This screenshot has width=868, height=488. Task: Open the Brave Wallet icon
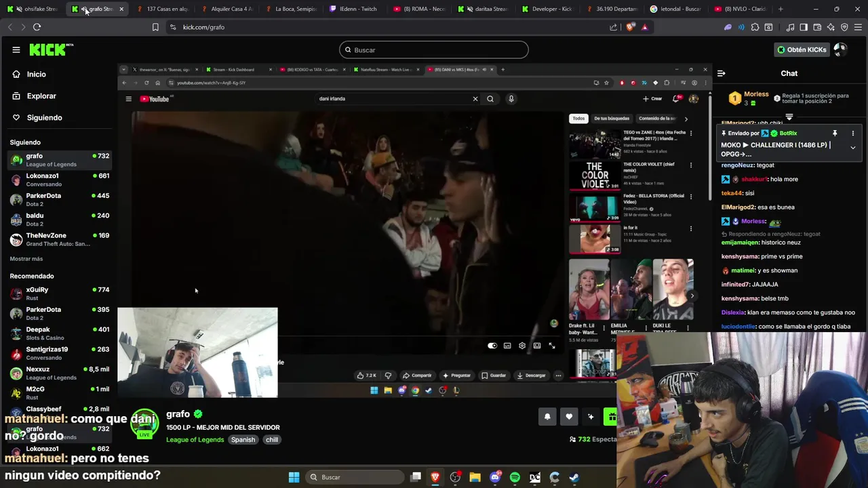[817, 27]
